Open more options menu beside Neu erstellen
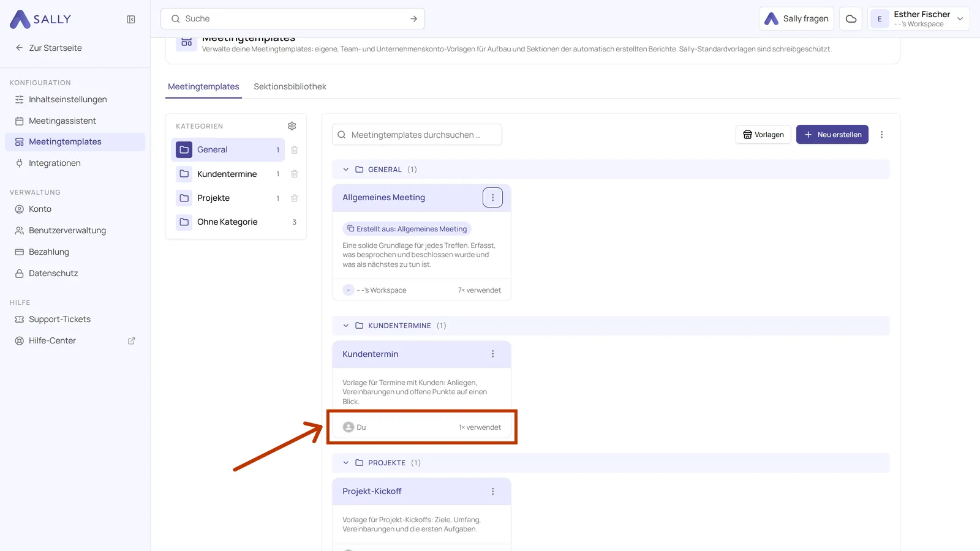The height and width of the screenshot is (551, 980). 882,135
